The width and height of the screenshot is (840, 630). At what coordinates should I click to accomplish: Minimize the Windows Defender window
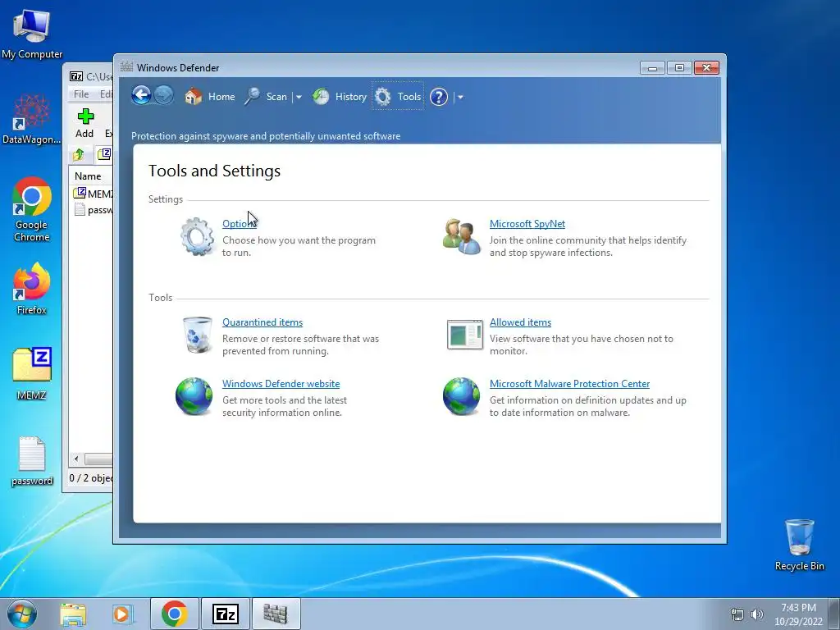coord(652,68)
